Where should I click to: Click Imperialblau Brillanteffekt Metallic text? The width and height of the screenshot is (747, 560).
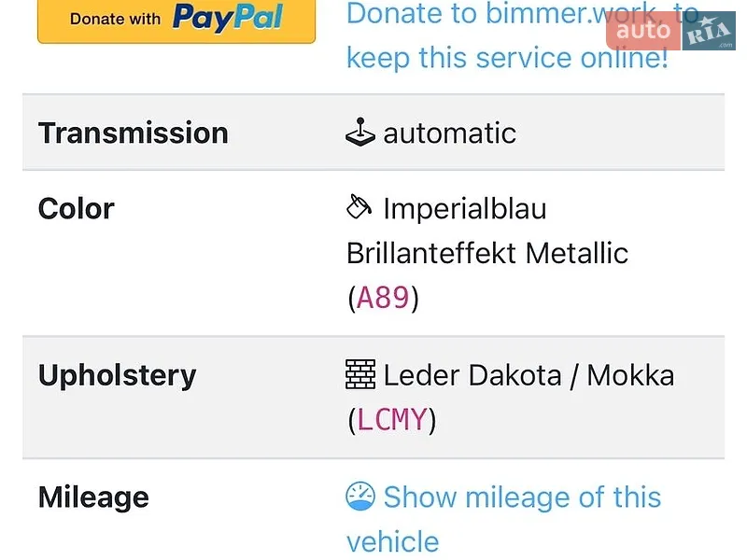tap(486, 231)
